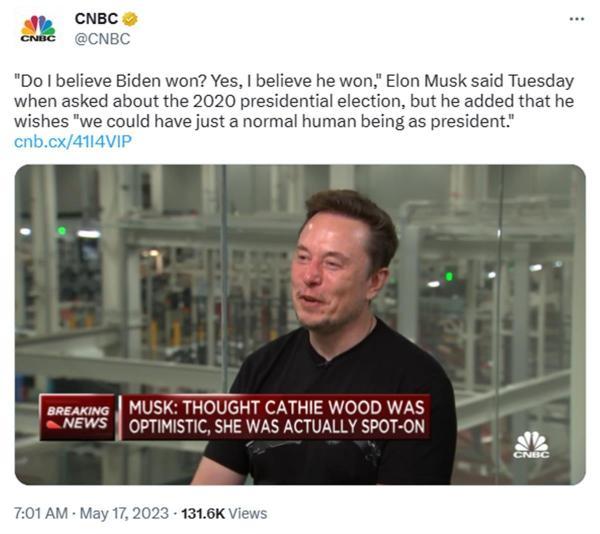This screenshot has width=600, height=534.
Task: Click the Views label
Action: (248, 513)
